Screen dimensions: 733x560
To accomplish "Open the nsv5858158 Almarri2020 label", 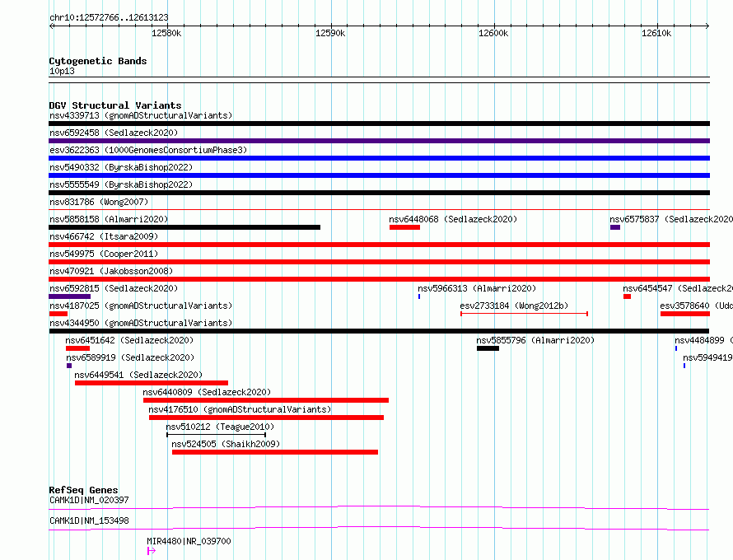I will click(x=109, y=219).
